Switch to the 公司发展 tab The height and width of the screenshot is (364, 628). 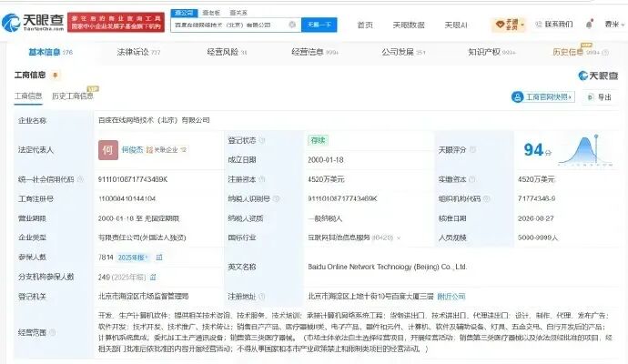(x=403, y=52)
